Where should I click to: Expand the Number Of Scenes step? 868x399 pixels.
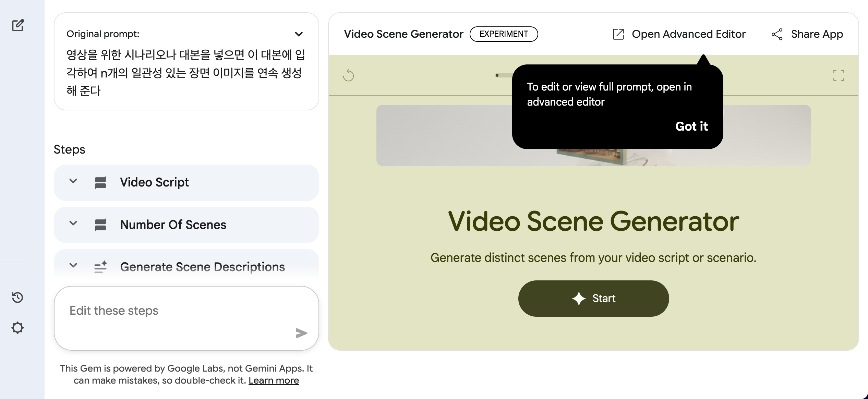pos(73,224)
